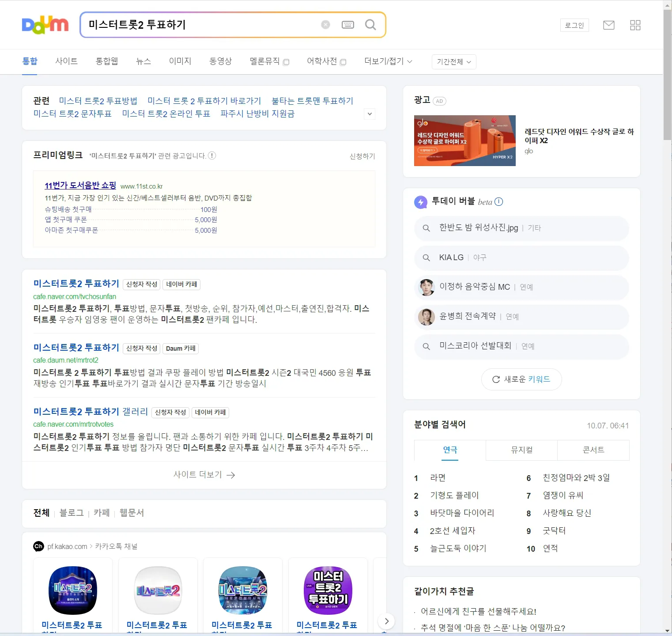Switch to the 이미지 tab
Screen dimensions: 672x636
(180, 61)
